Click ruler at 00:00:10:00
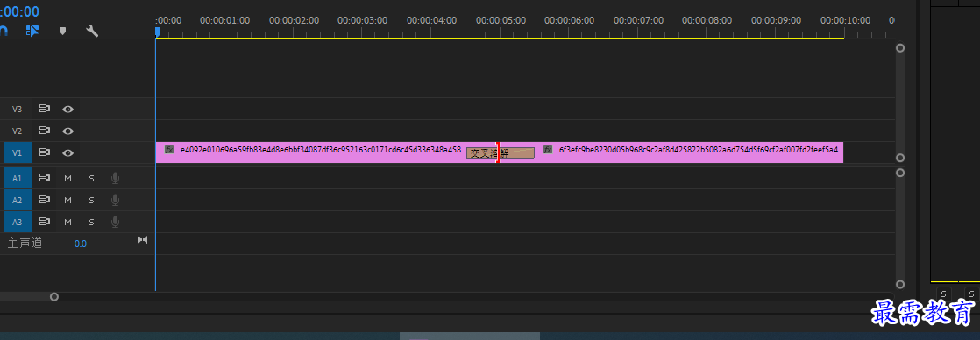This screenshot has height=340, width=980. (845, 20)
